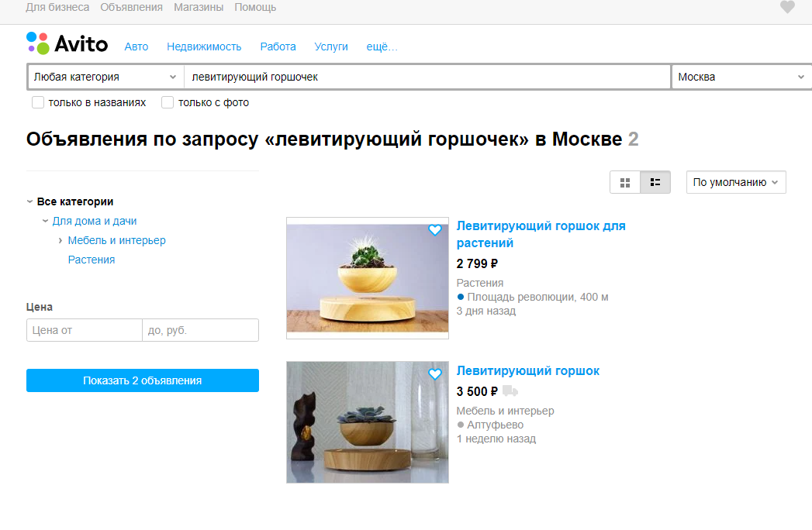Open the Недвижимость menu item
Screen dimensions: 812x530
(x=204, y=46)
